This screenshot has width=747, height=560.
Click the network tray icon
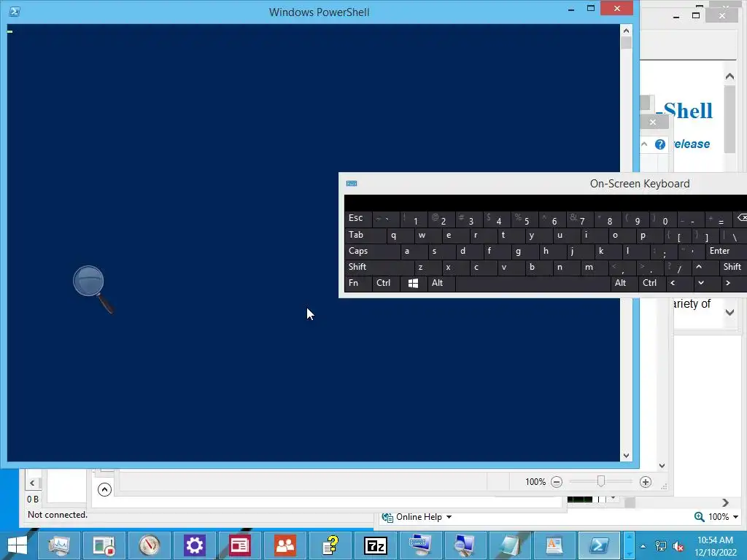click(661, 546)
